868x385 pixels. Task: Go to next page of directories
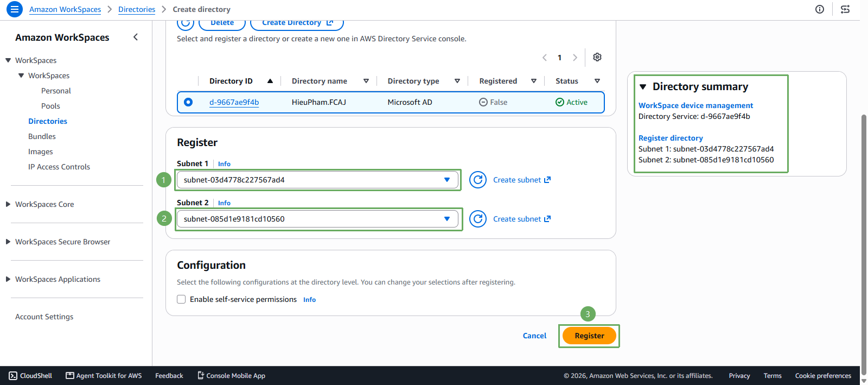575,58
